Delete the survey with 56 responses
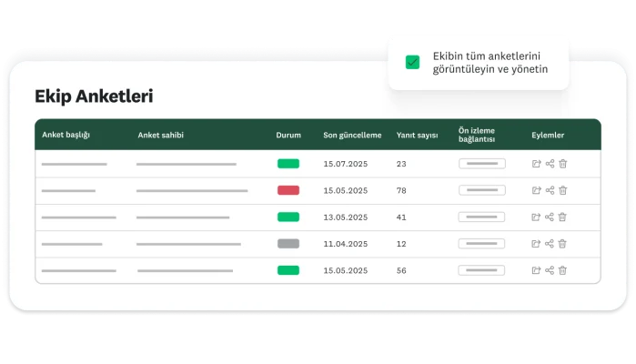 (x=562, y=270)
